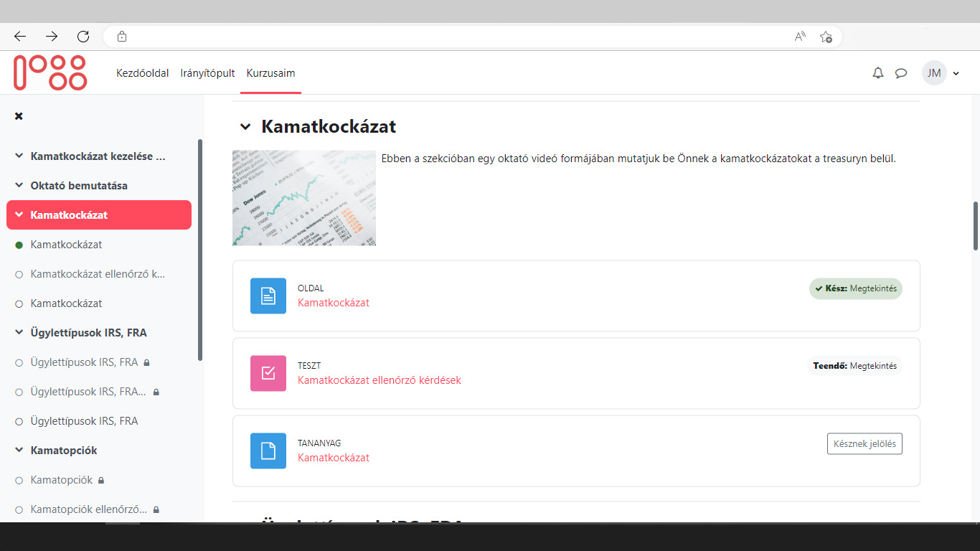Click the TANANYAG document icon

[268, 451]
